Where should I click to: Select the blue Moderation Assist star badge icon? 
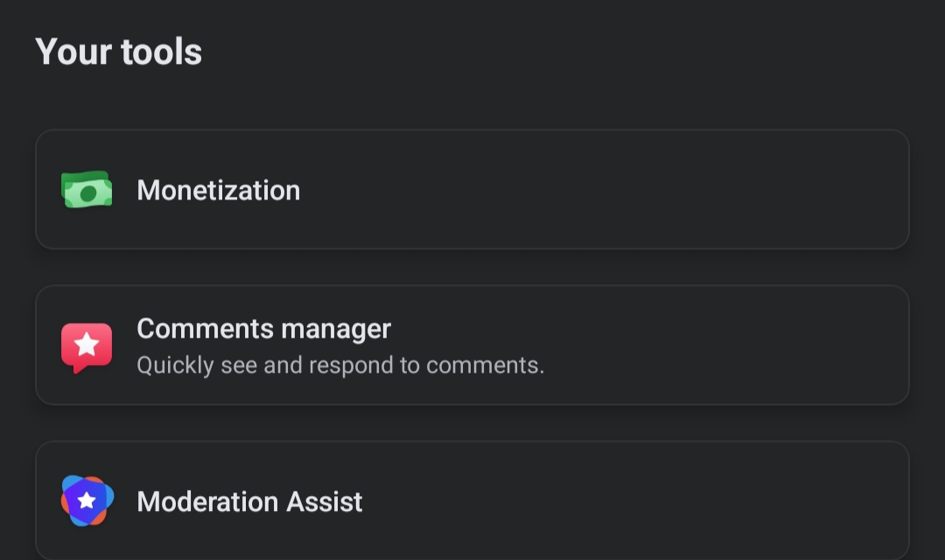tap(87, 500)
